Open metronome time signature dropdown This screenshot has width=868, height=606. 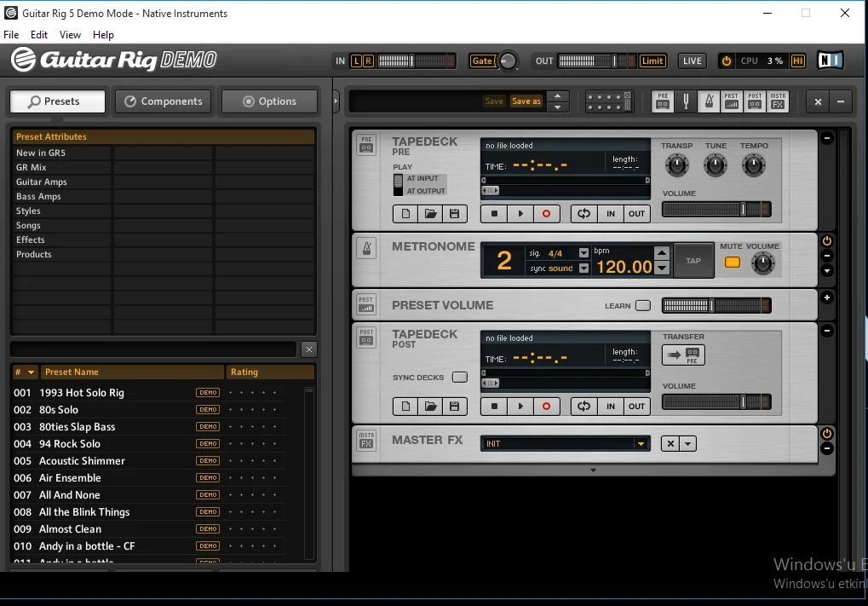click(x=583, y=253)
